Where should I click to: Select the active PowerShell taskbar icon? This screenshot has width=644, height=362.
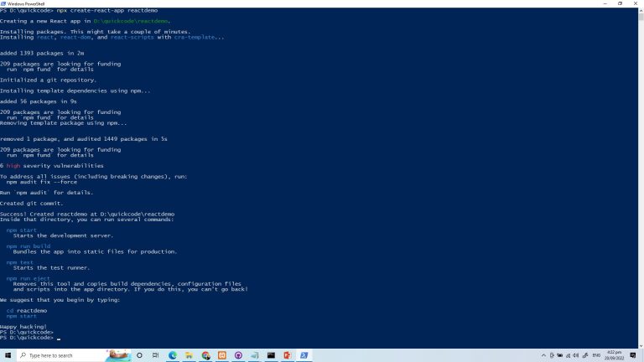304,355
